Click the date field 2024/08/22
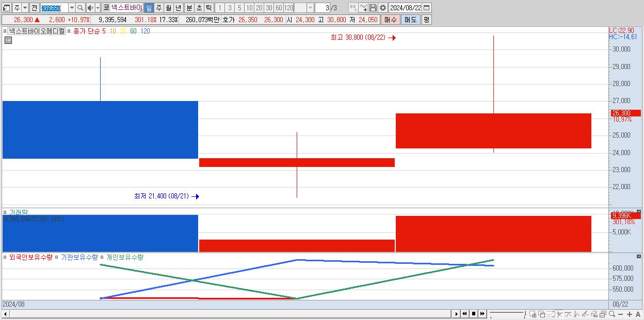Viewport: 644px width, 320px height. 406,8
